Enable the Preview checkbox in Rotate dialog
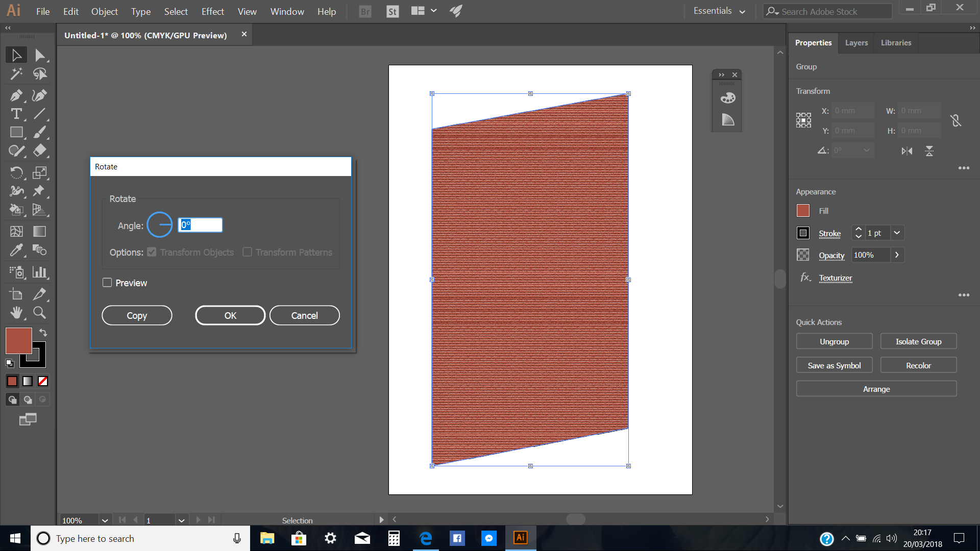The height and width of the screenshot is (551, 980). coord(107,282)
